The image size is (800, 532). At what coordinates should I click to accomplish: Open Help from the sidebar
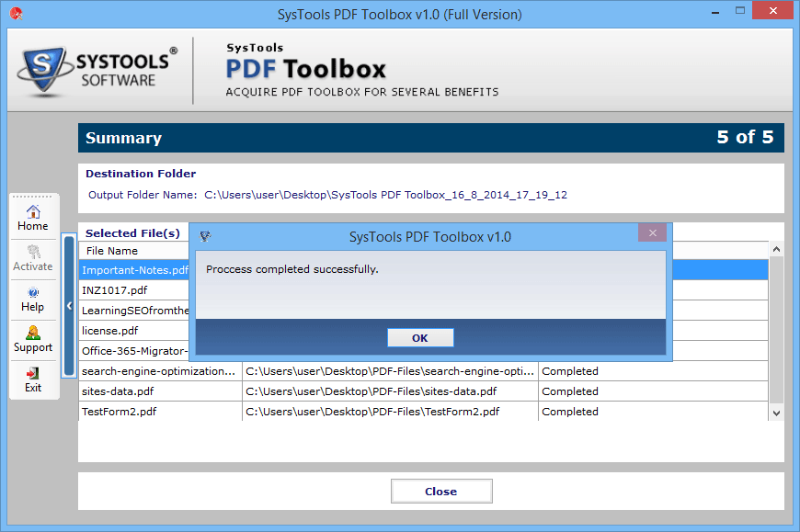pyautogui.click(x=33, y=300)
